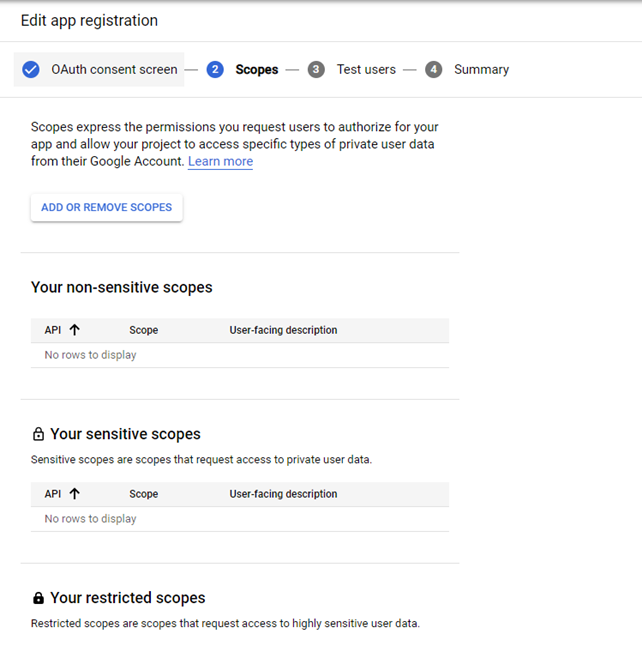Click Scope column header in non-sensitive table
642x646 pixels.
coord(143,330)
